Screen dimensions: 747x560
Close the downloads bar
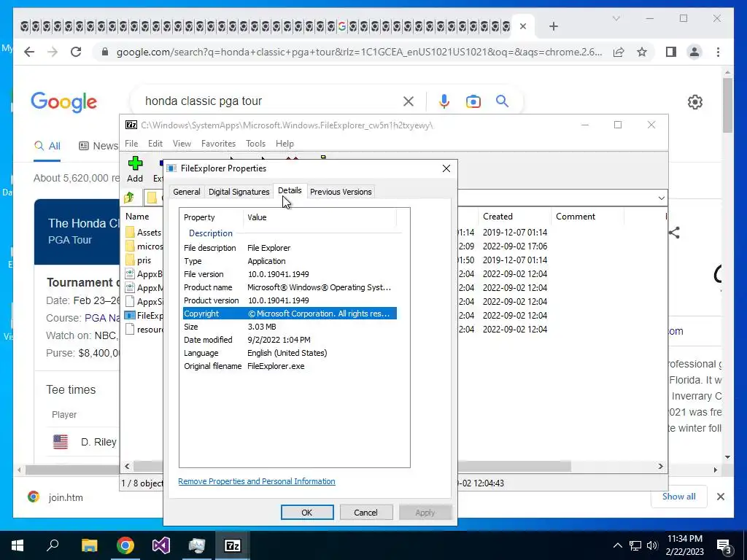(x=721, y=497)
